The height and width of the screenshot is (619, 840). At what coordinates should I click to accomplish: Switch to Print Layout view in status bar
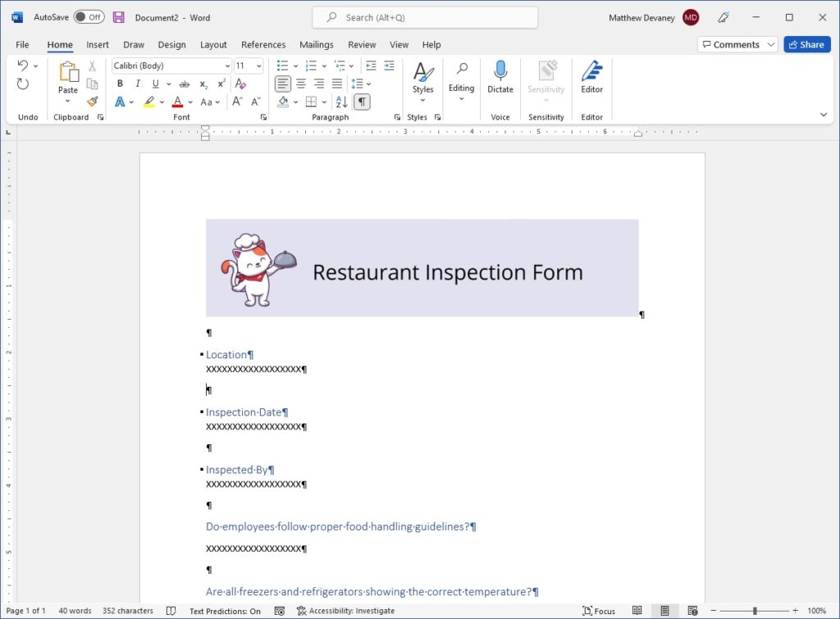[x=664, y=611]
